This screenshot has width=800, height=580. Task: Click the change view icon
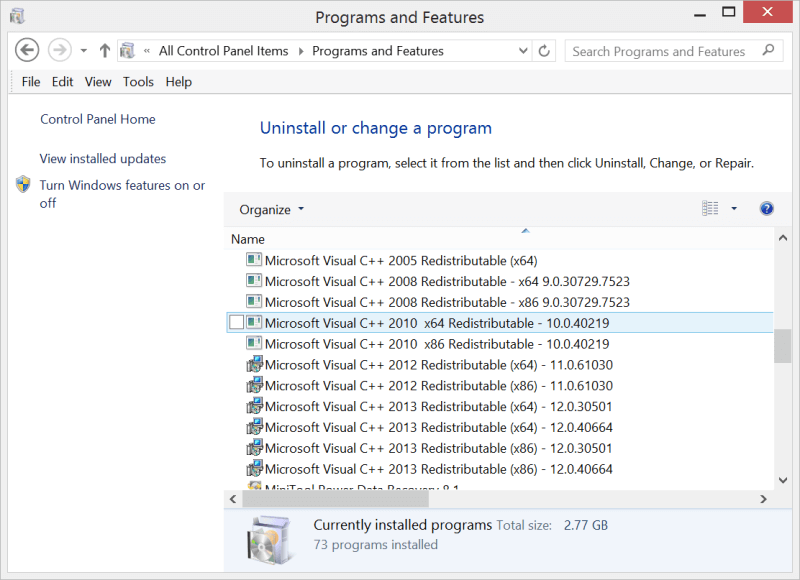coord(710,208)
